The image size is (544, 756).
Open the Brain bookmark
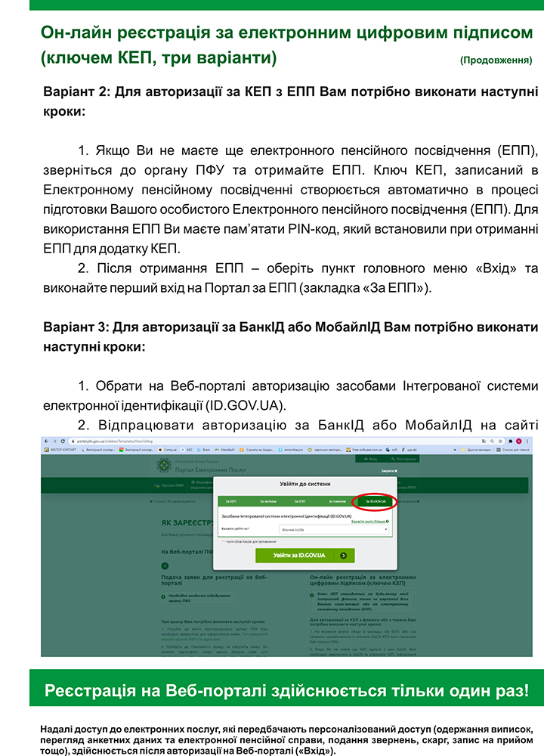pos(203,450)
